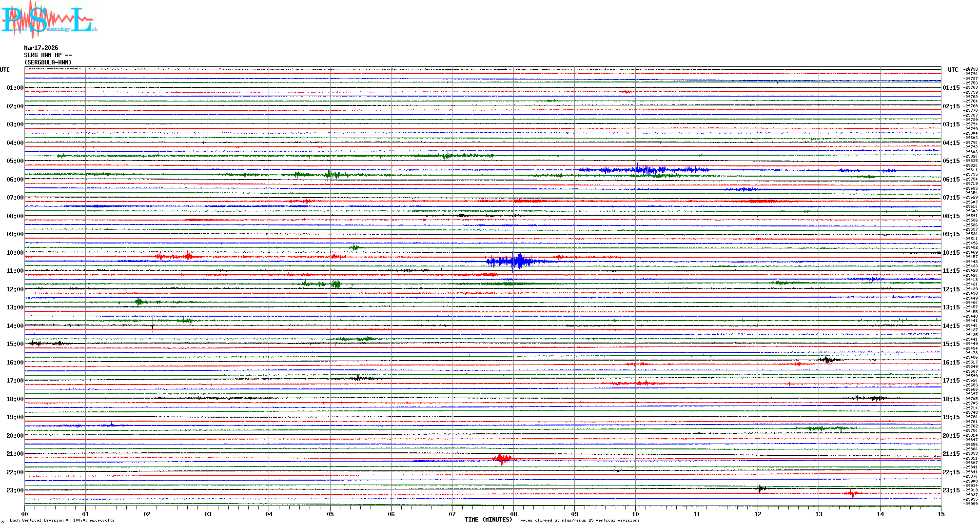Click black spike near minute 12 at 23:00
The width and height of the screenshot is (980, 527).
pyautogui.click(x=760, y=488)
